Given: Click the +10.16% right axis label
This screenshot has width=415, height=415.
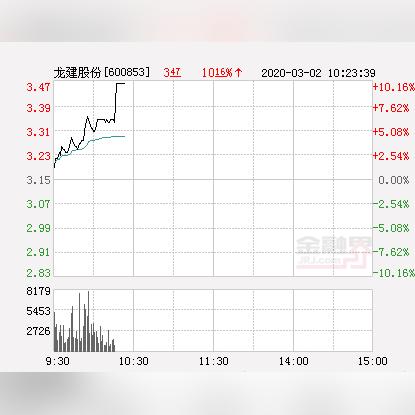Looking at the screenshot, I should [394, 87].
